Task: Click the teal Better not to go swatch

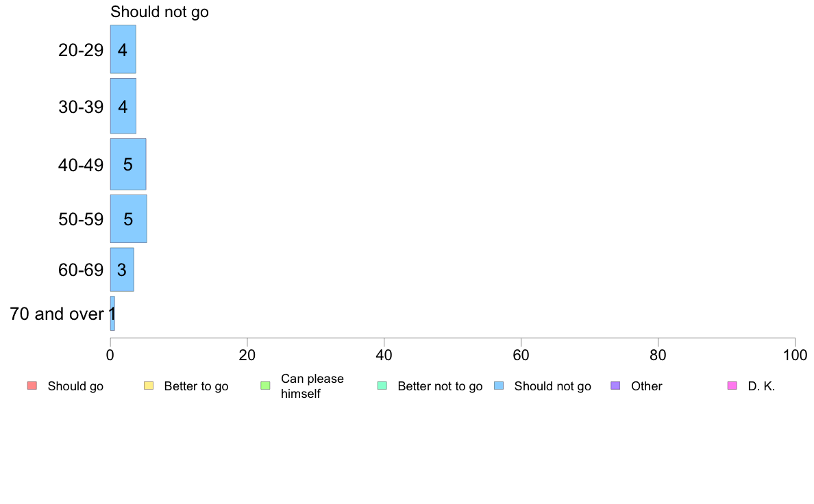Action: point(382,386)
